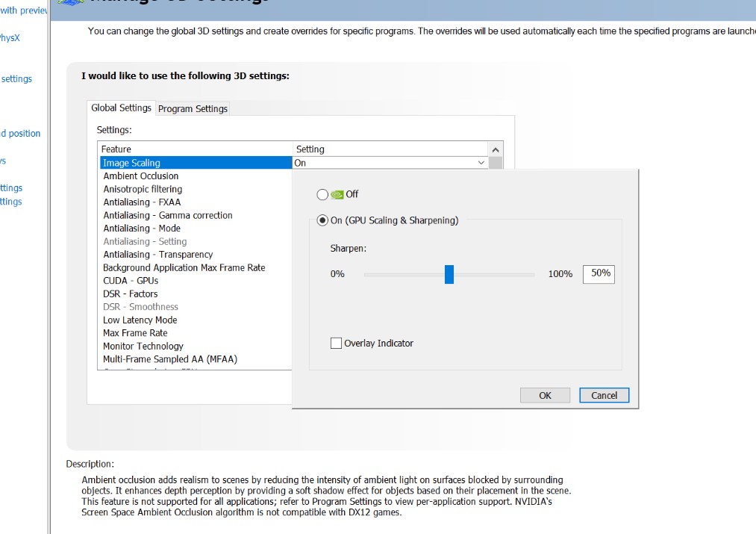The height and width of the screenshot is (534, 756).
Task: Select Multi-Frame Sampled AA (MFAA) feature
Action: (x=170, y=359)
